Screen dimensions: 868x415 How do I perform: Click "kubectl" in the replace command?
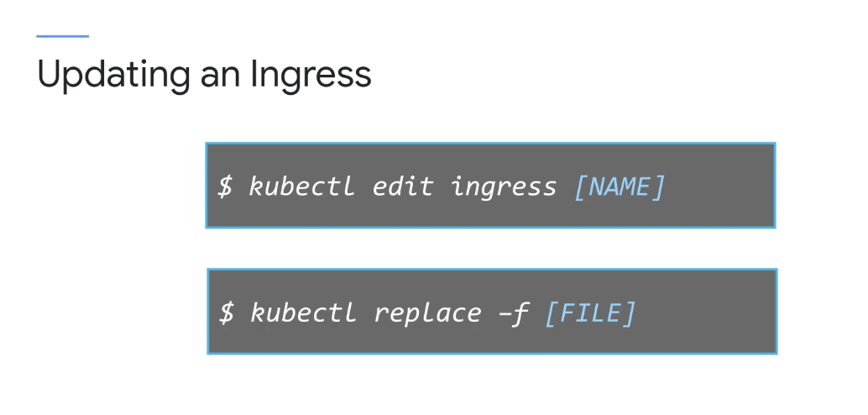tap(303, 312)
